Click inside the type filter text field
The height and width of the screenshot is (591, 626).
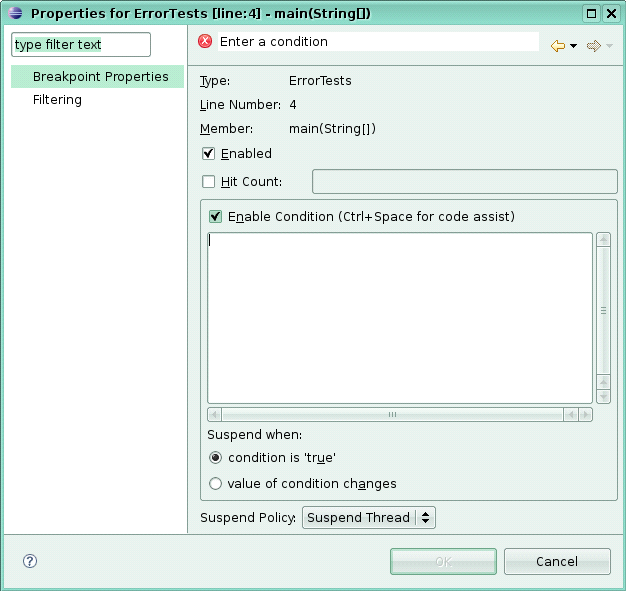[x=81, y=44]
